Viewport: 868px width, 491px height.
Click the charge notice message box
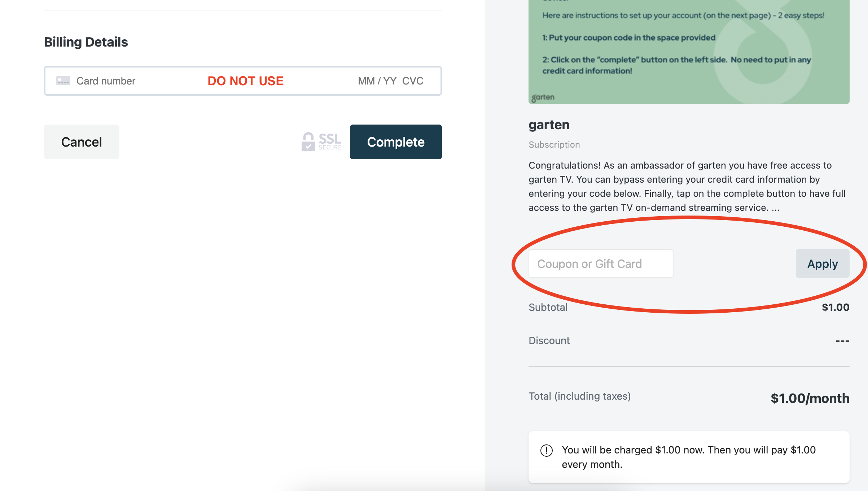tap(689, 457)
